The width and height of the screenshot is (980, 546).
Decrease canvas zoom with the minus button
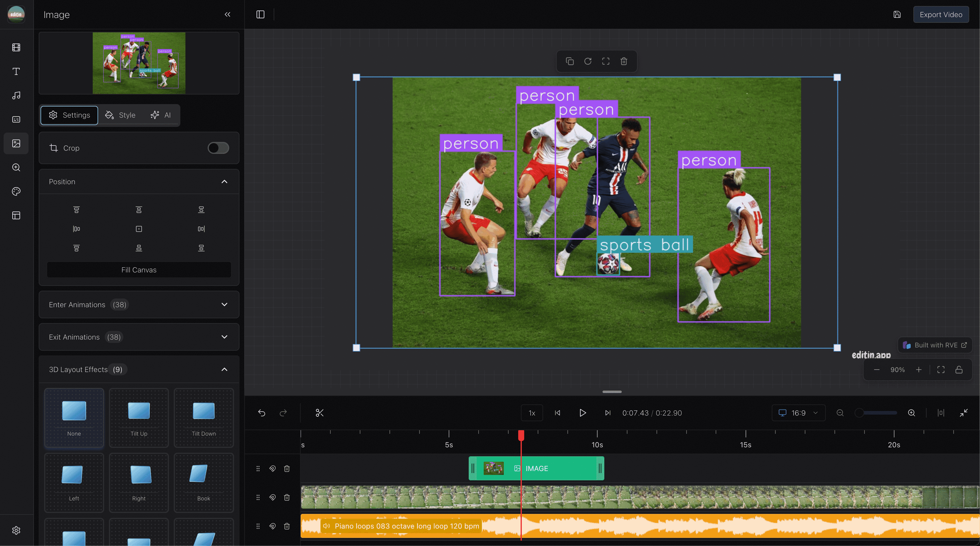[x=877, y=370]
